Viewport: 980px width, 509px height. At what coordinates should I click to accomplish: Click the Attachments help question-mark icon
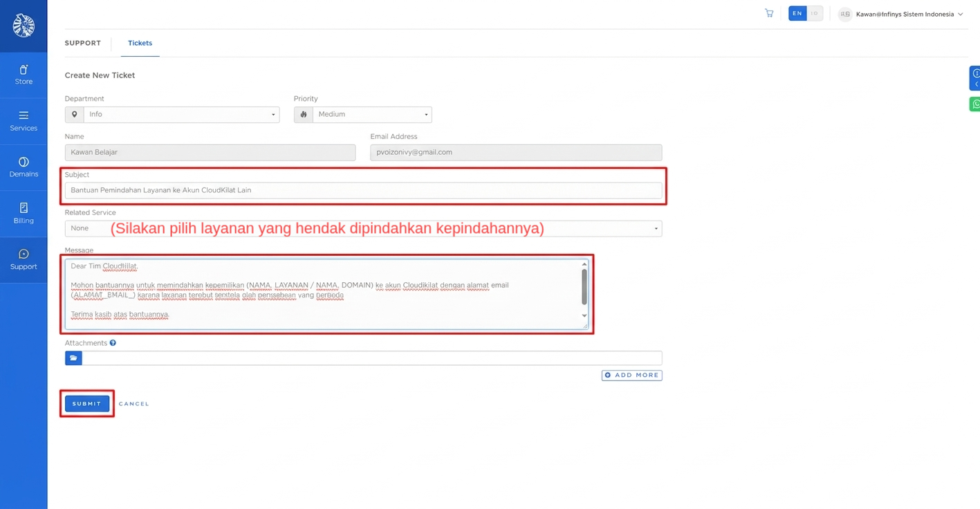pyautogui.click(x=113, y=343)
